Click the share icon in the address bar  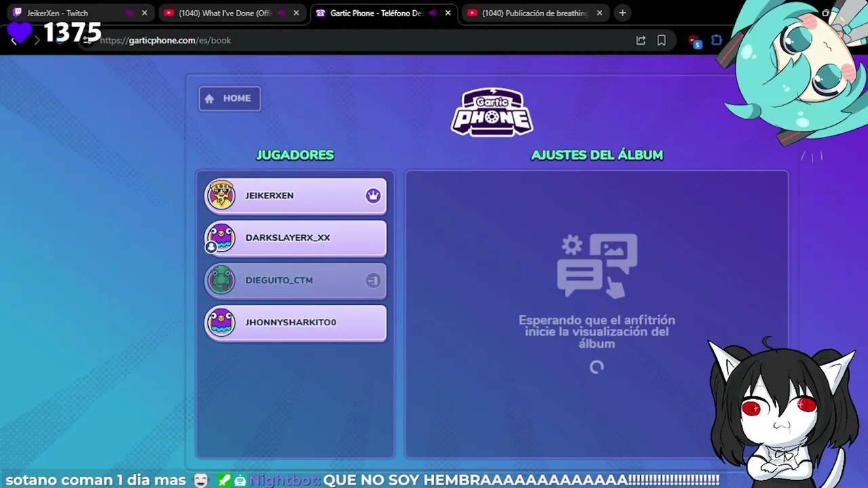tap(641, 41)
